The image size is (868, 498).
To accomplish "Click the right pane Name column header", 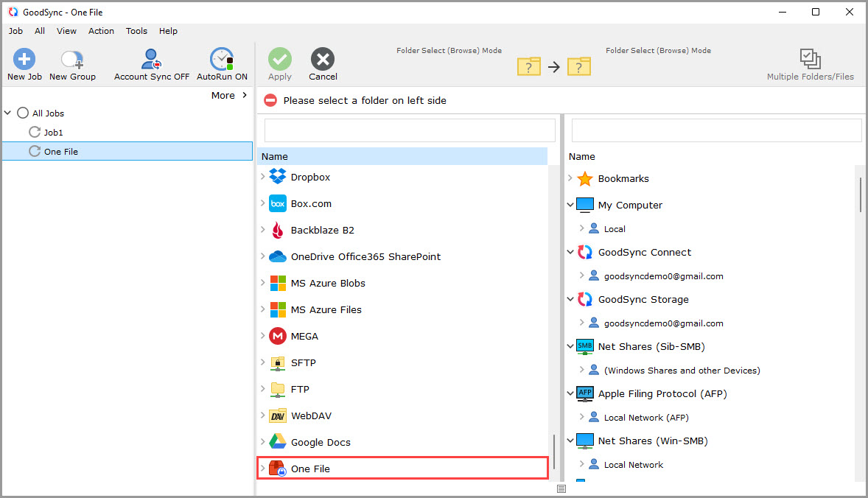I will point(581,157).
